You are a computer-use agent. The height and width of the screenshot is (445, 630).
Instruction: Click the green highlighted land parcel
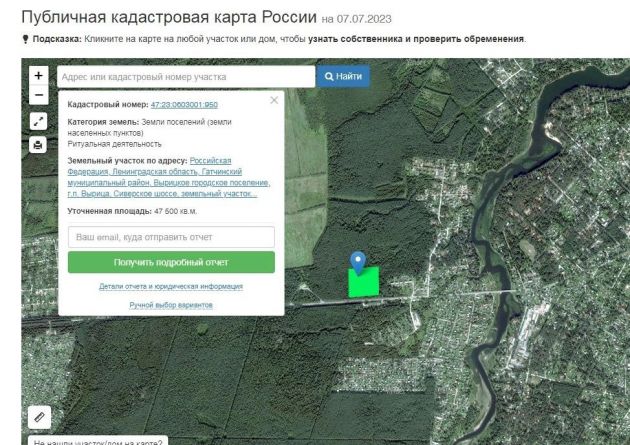pos(364,284)
